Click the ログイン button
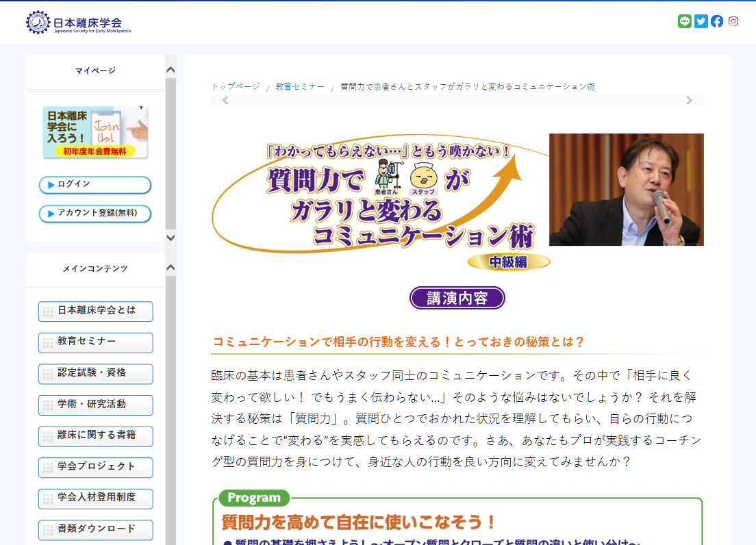Image resolution: width=756 pixels, height=545 pixels. (95, 185)
